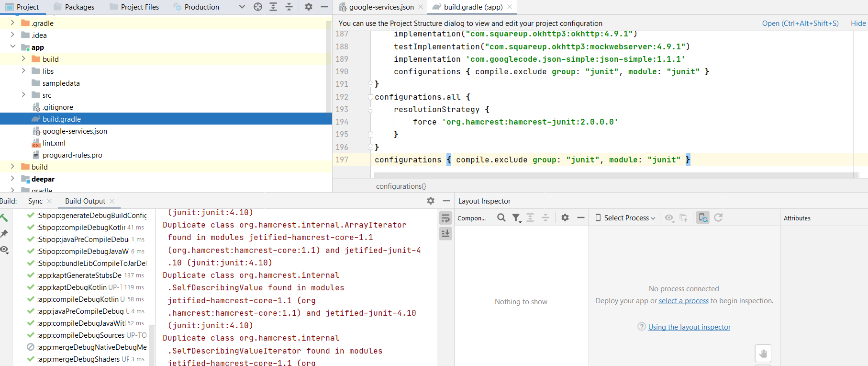Click the Refresh layout icon in Layout Inspector
The width and height of the screenshot is (868, 366).
(718, 217)
